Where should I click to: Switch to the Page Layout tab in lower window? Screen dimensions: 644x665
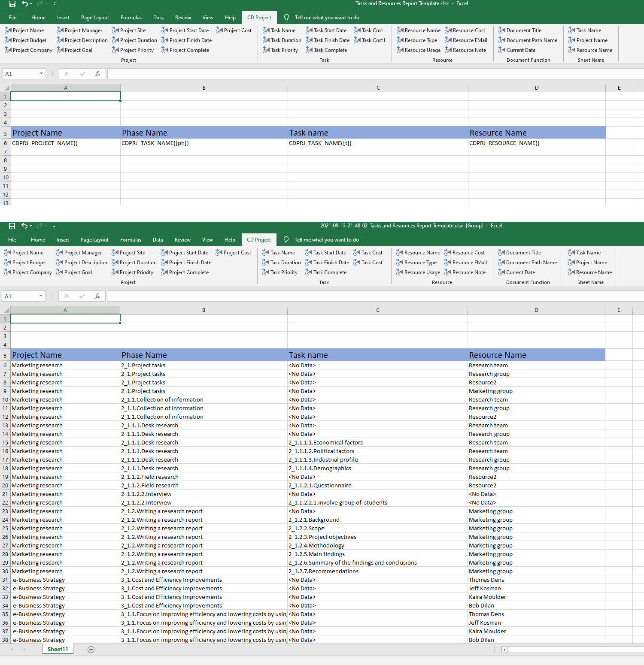click(x=94, y=240)
